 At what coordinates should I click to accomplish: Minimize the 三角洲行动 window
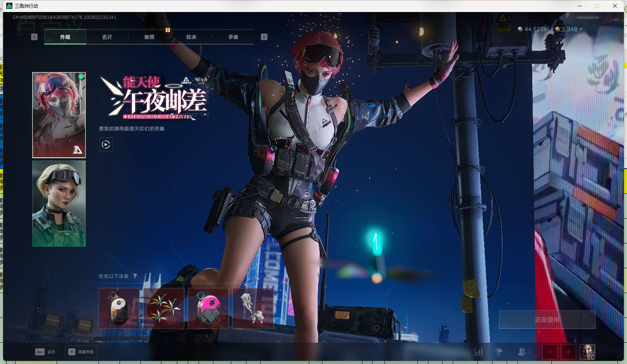tap(580, 6)
